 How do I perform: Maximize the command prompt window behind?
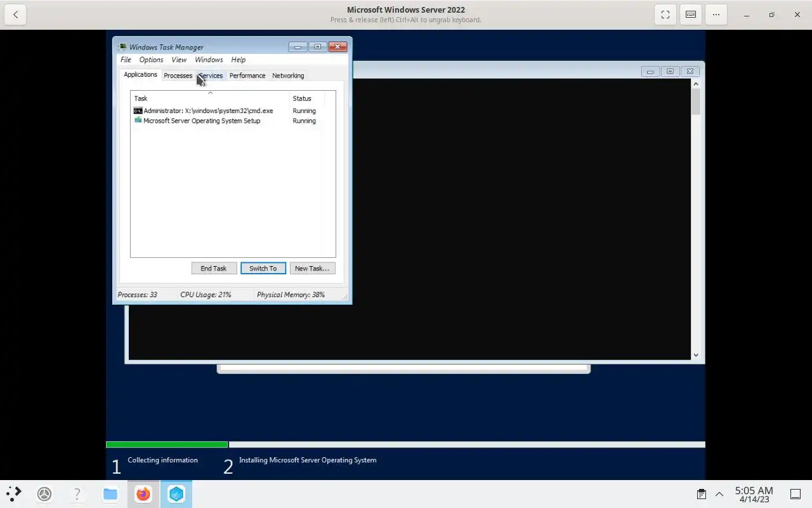pyautogui.click(x=670, y=72)
